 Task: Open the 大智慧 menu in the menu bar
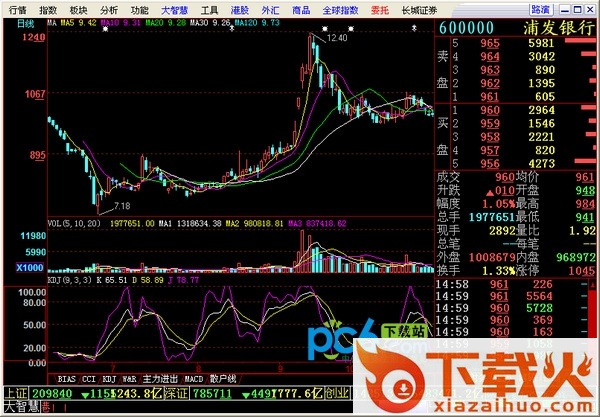tap(174, 10)
